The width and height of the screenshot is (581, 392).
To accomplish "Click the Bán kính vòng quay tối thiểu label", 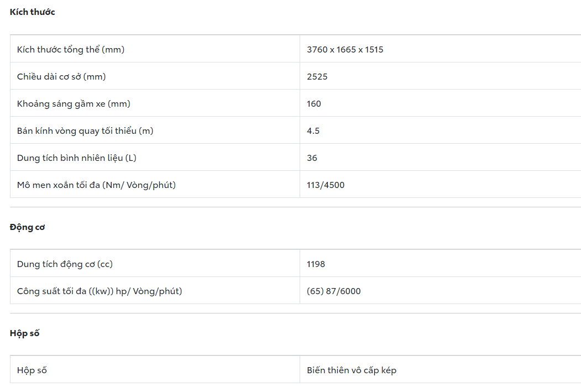I will (x=85, y=131).
